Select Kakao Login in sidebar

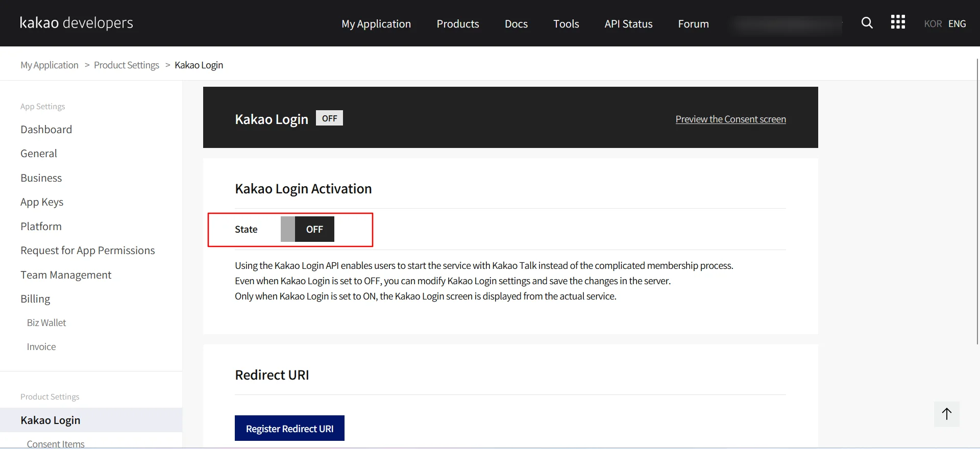pyautogui.click(x=91, y=420)
